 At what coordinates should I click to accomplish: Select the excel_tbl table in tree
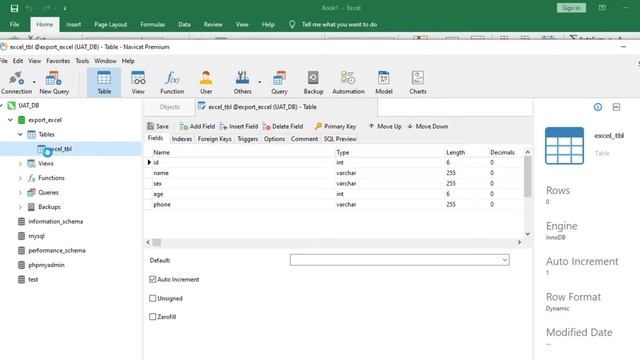(59, 149)
